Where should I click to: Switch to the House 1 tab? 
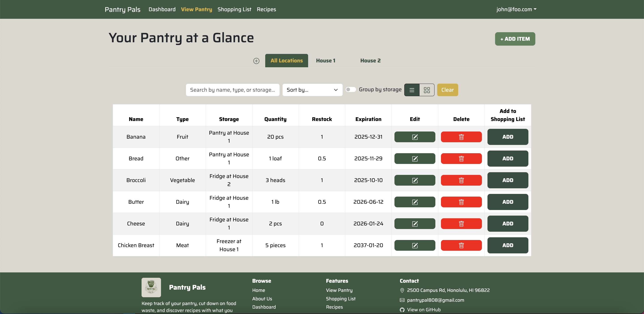(325, 61)
